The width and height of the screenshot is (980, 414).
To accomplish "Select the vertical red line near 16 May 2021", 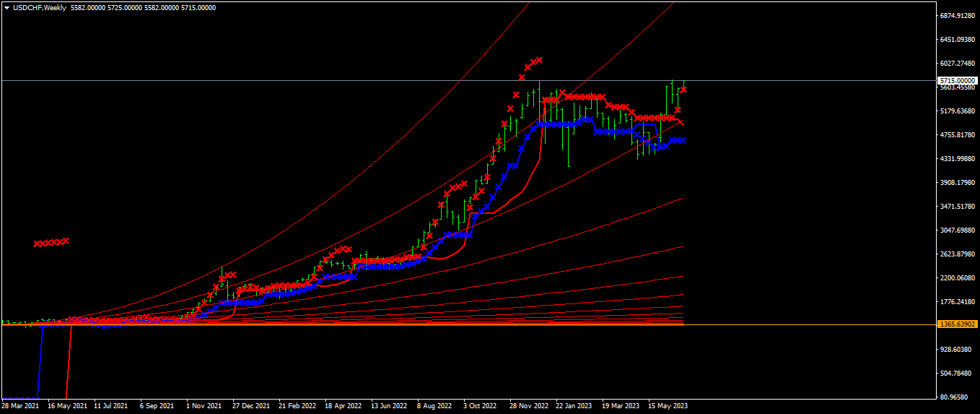I will pyautogui.click(x=69, y=361).
